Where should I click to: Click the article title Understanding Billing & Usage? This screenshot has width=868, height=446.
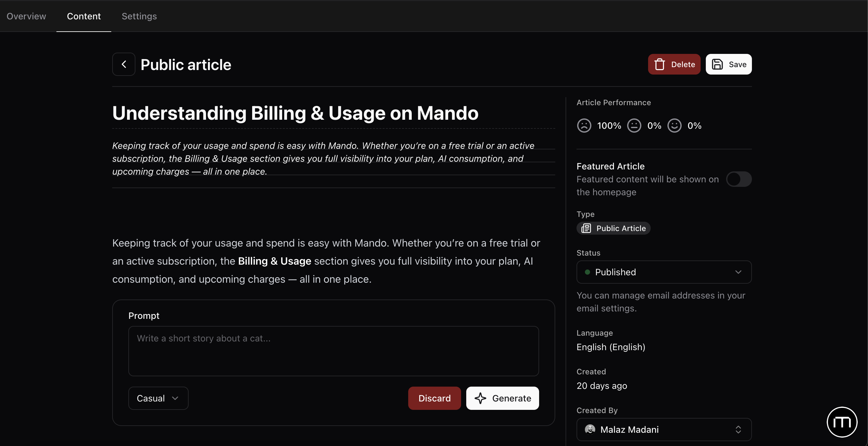point(295,113)
